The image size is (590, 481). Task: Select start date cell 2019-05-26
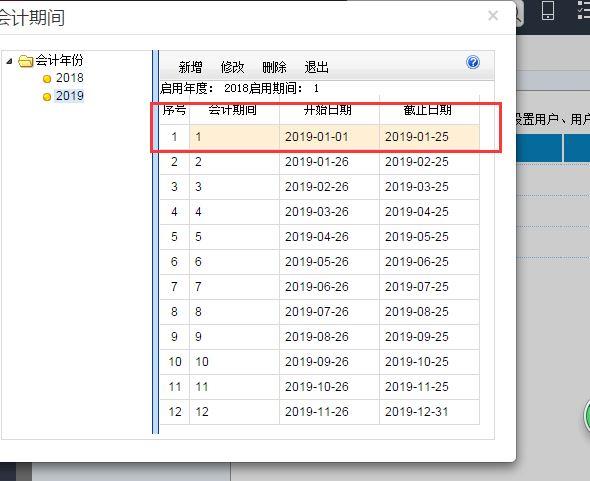point(329,262)
